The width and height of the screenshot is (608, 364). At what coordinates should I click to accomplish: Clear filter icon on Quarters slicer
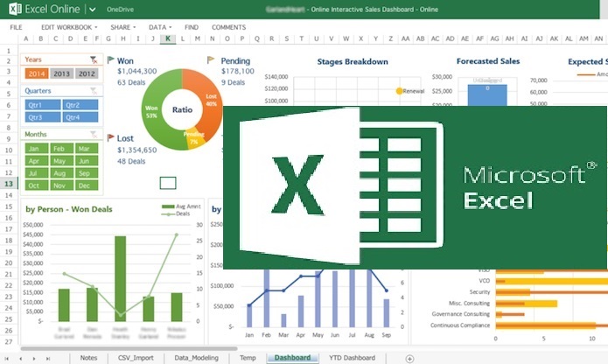(x=94, y=91)
